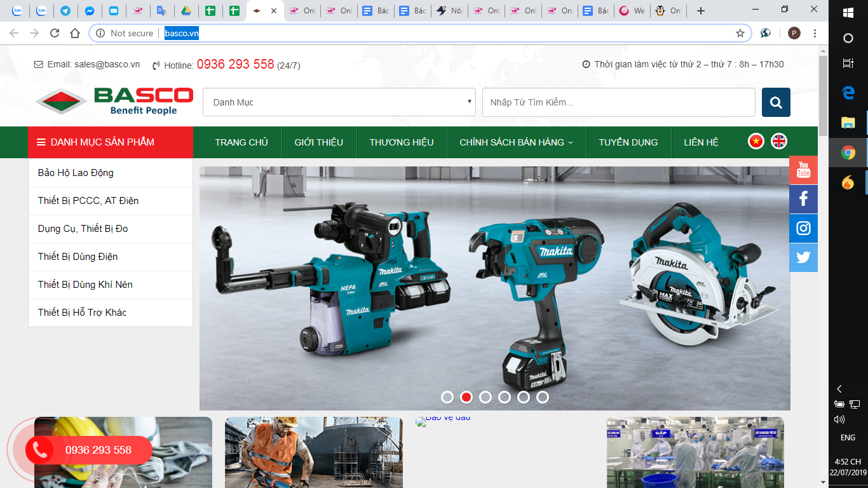This screenshot has width=868, height=488.
Task: Open Liên Hệ page
Action: tap(701, 142)
